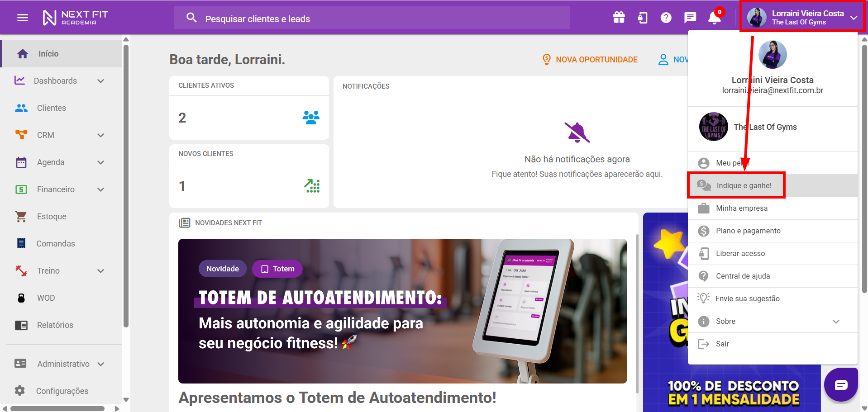Click Sair to log out
This screenshot has width=868, height=412.
[773, 344]
